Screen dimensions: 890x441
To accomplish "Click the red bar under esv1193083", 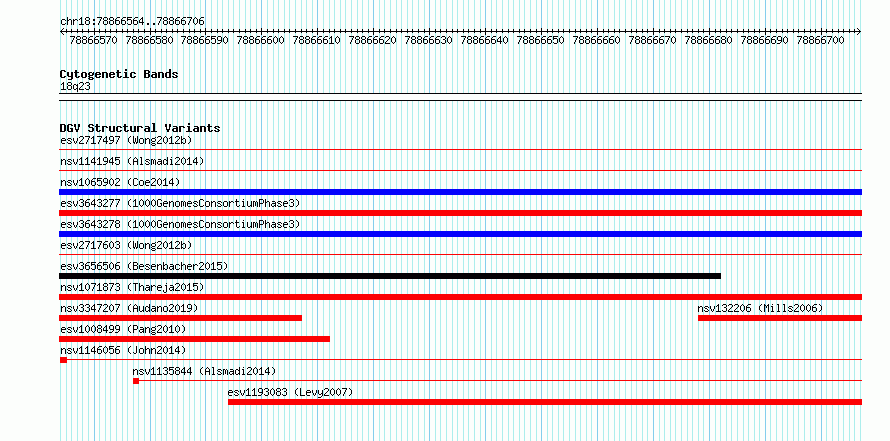I will click(545, 402).
